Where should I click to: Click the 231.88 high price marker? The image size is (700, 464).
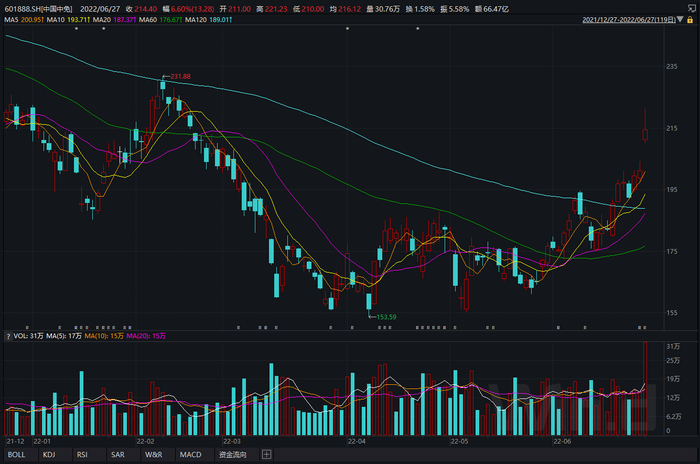pyautogui.click(x=178, y=77)
